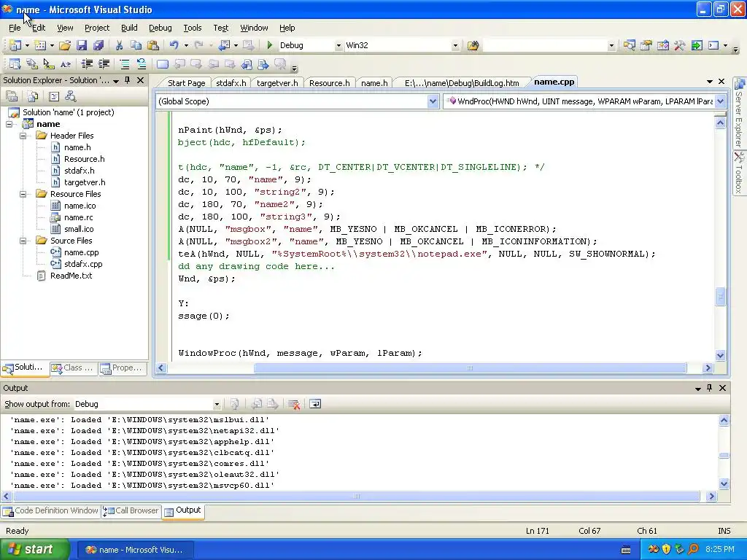The width and height of the screenshot is (747, 560).
Task: Select name.cpp in Solution Explorer
Action: [x=81, y=253]
